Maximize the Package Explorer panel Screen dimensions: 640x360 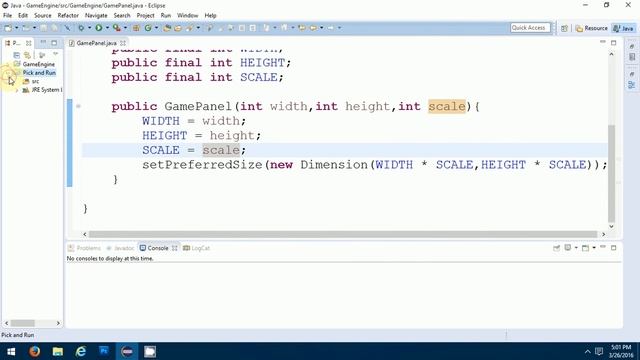pyautogui.click(x=54, y=42)
